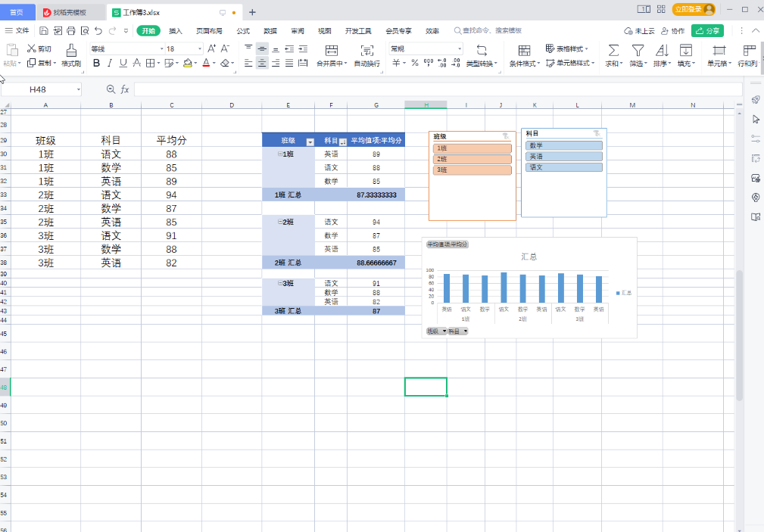Open the font size dropdown showing 18
764x532 pixels.
[201, 48]
